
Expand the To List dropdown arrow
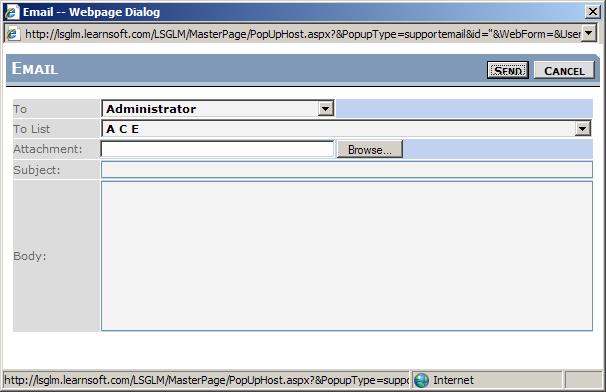tap(582, 129)
